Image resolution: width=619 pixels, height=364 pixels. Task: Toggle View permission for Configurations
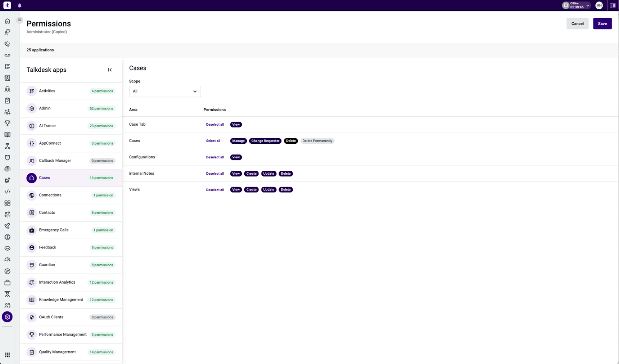[x=236, y=157]
